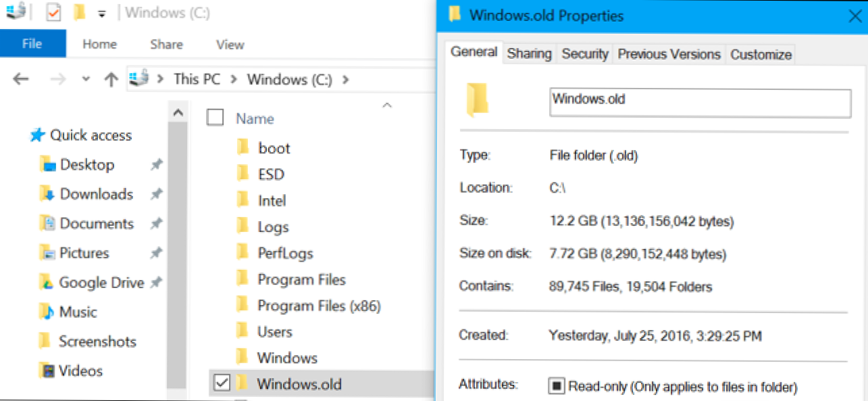Sort by the Name column header
Image resolution: width=868 pixels, height=401 pixels.
pos(255,119)
